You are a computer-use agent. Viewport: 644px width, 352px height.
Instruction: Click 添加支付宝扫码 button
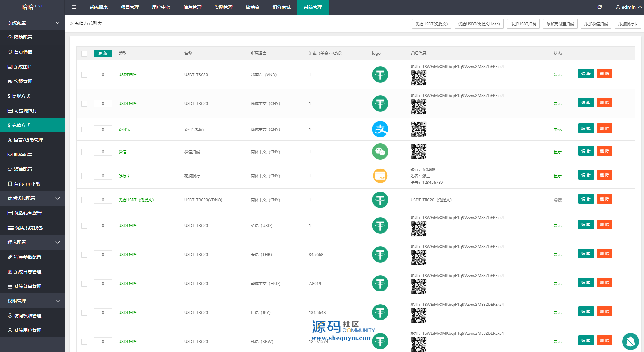(x=560, y=24)
